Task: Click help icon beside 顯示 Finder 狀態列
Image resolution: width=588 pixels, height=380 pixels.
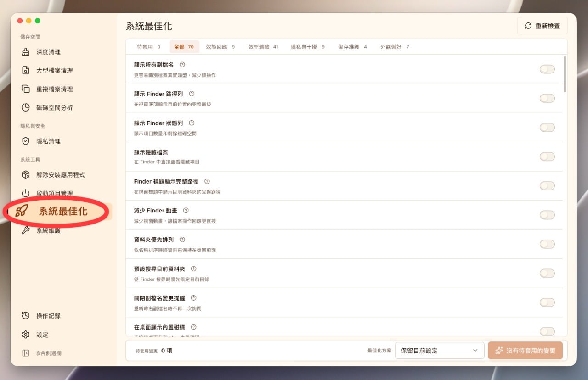Action: (x=192, y=123)
